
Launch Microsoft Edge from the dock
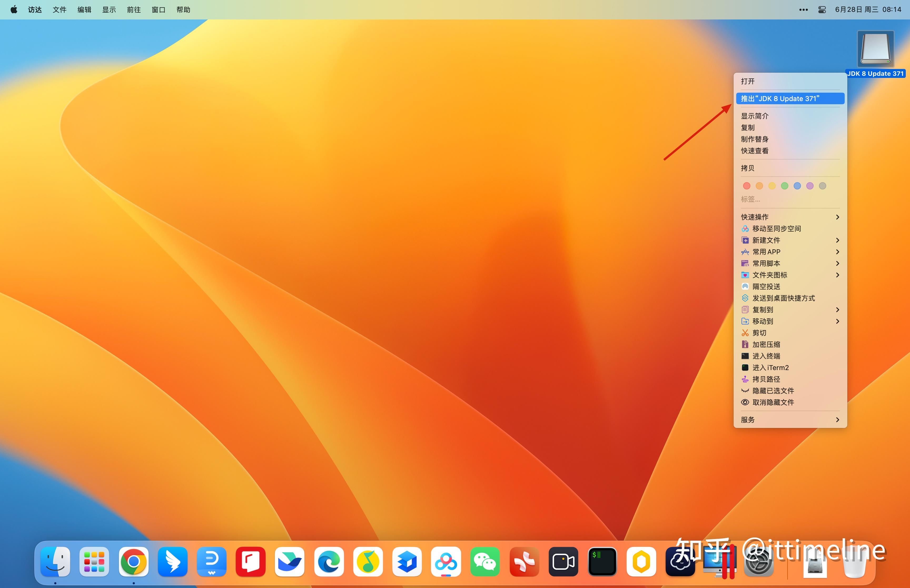click(x=329, y=561)
